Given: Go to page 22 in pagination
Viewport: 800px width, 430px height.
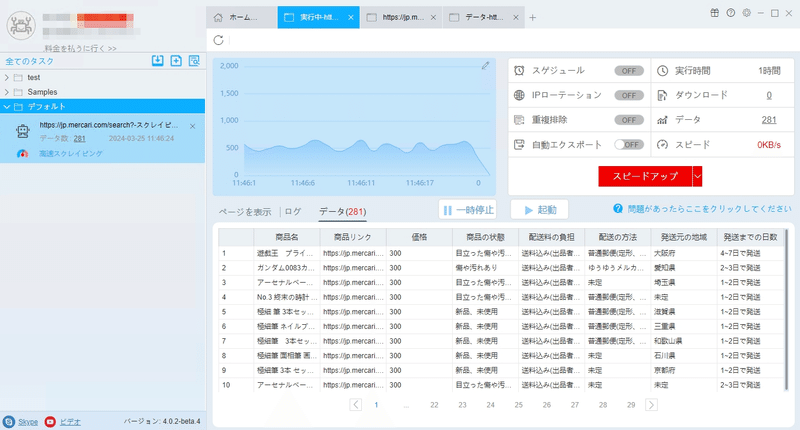Looking at the screenshot, I should (x=434, y=404).
